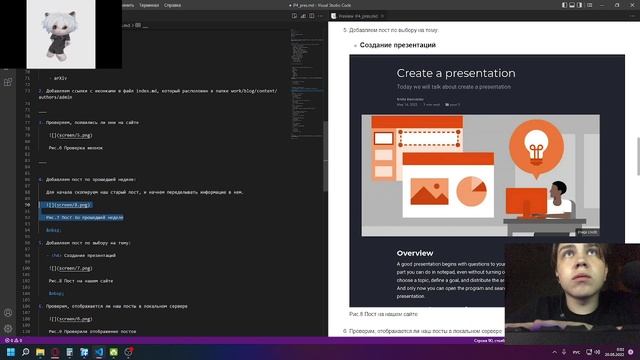The image size is (640, 360).
Task: Open the Accounts icon in activity bar
Action: click(8, 313)
